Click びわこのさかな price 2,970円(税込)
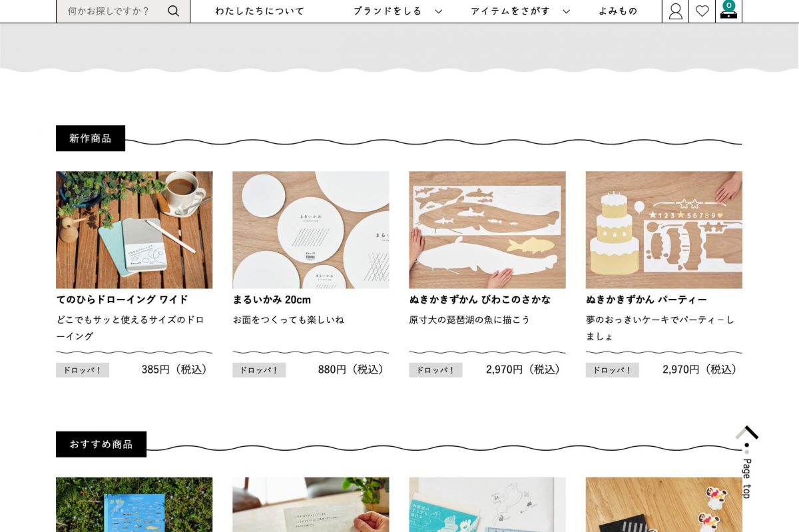This screenshot has height=532, width=799. pyautogui.click(x=525, y=370)
